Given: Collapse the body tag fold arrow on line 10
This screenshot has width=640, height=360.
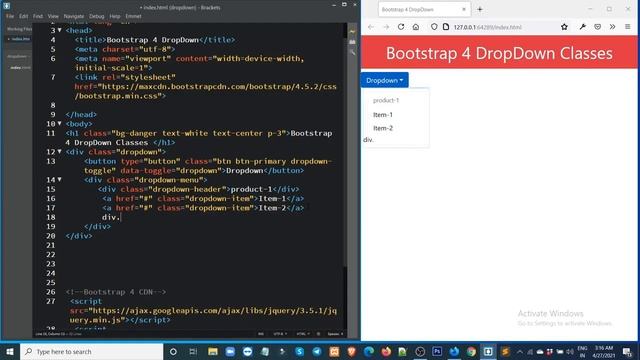Looking at the screenshot, I should 60,123.
